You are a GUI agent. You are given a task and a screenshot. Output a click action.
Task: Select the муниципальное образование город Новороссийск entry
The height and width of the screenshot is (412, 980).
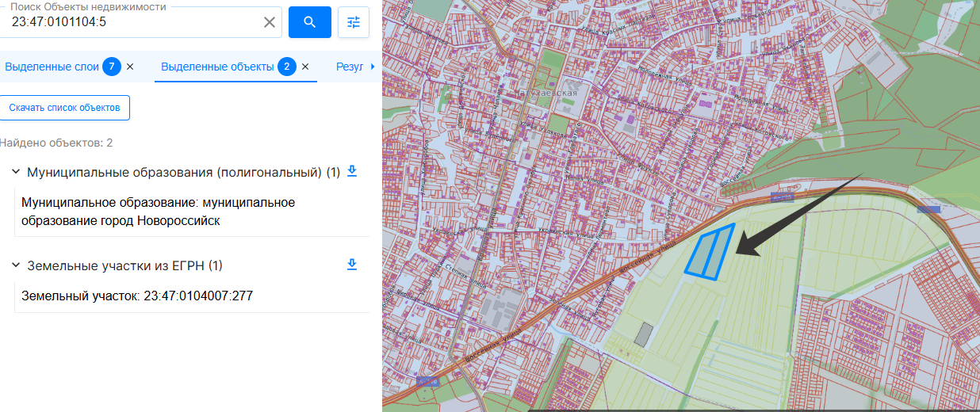coord(158,212)
